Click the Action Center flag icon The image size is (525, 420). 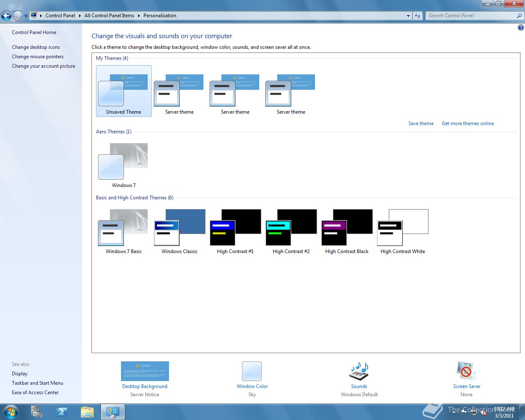[x=464, y=412]
